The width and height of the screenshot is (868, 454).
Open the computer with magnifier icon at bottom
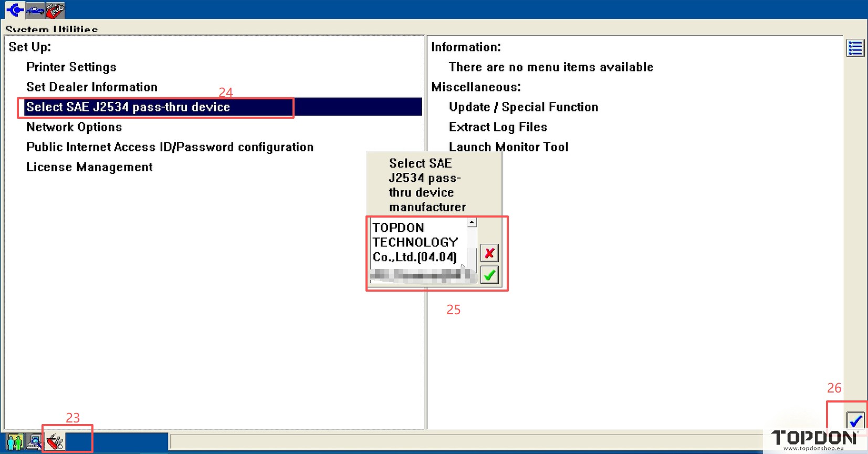click(x=35, y=441)
